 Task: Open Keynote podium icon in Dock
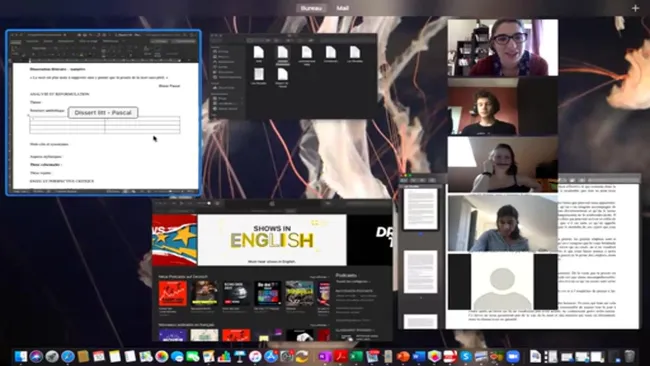[240, 356]
